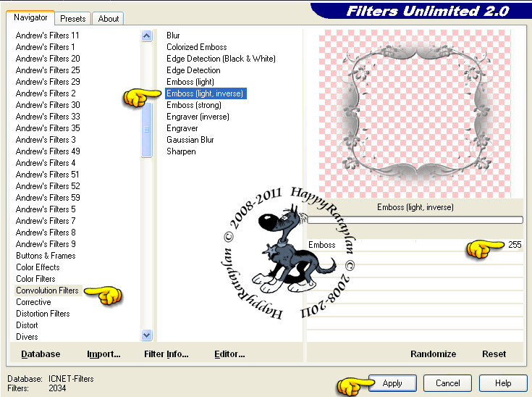
Task: Select Andrew's Filters 2 category
Action: 46,93
